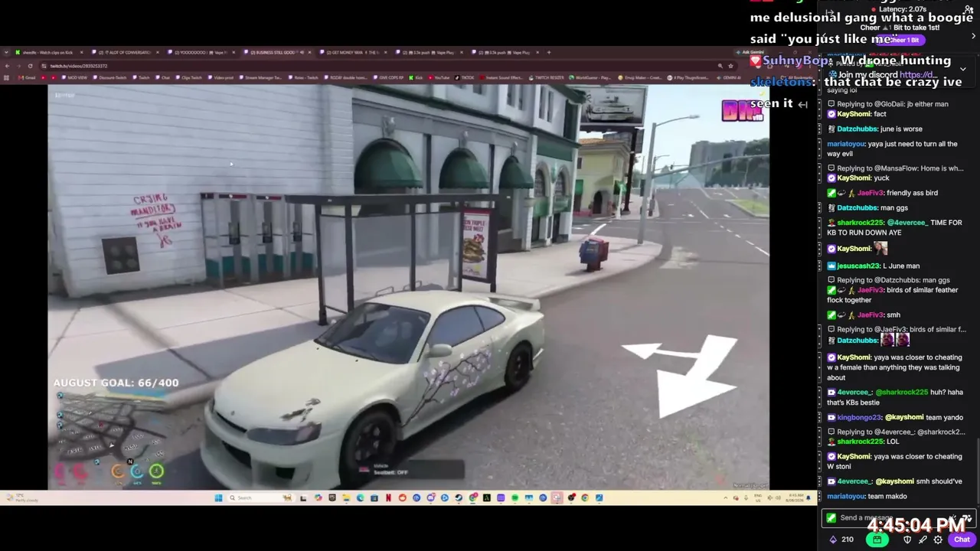Open Datzchubbs username saying june is worse
This screenshot has width=980, height=551.
856,129
